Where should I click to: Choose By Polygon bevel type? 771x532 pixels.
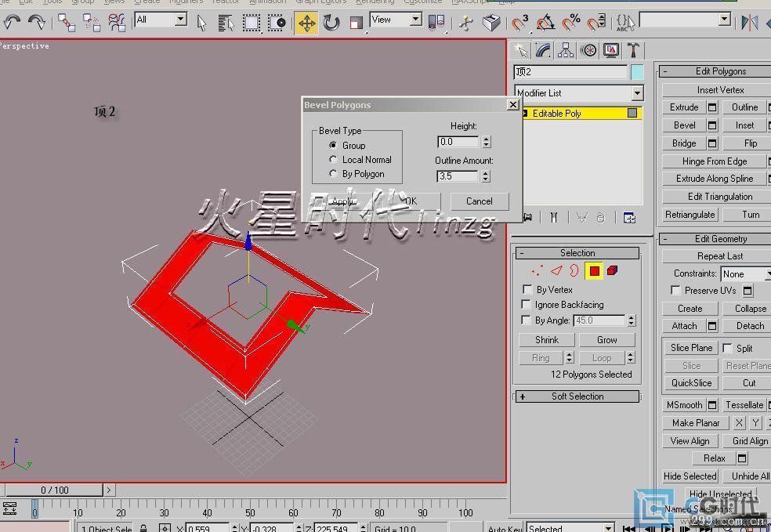tap(334, 174)
